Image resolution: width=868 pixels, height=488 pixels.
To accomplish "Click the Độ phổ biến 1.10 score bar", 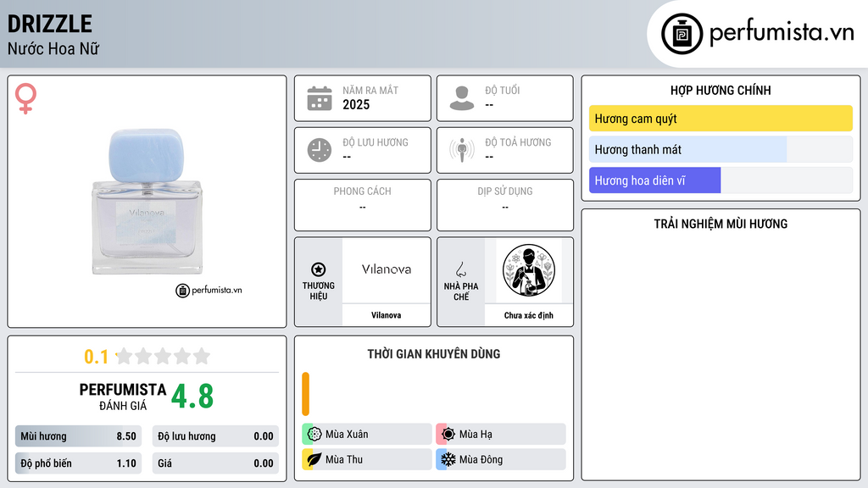I will [x=78, y=463].
